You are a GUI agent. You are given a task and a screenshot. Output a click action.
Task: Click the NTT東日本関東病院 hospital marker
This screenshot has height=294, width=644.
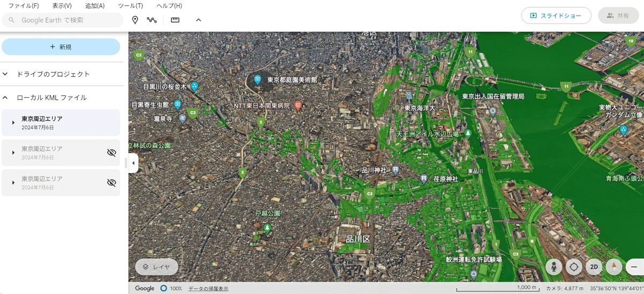[298, 106]
